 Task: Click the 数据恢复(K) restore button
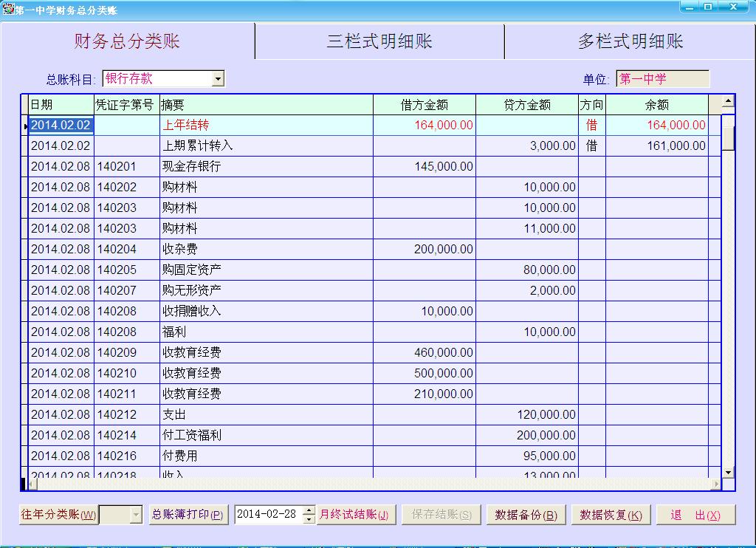[x=611, y=515]
